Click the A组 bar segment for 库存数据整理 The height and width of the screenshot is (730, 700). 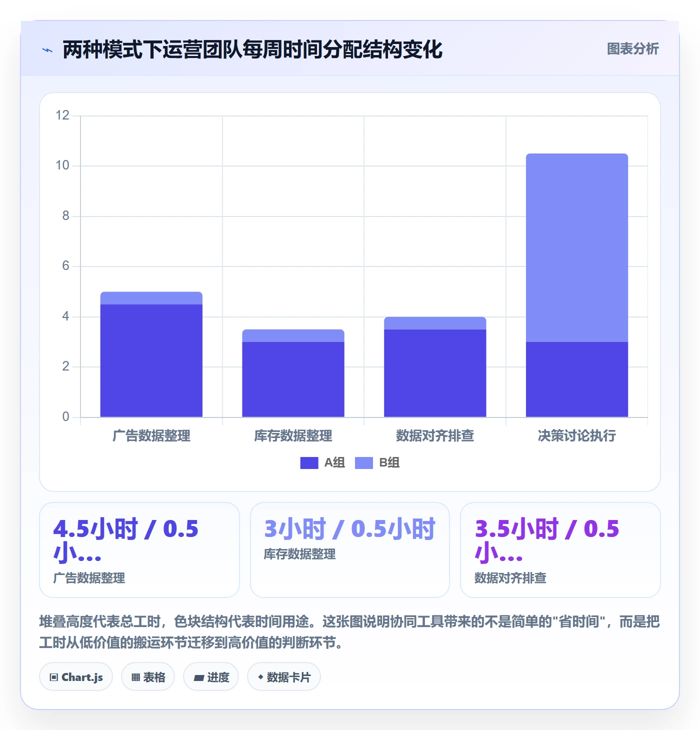tap(293, 379)
